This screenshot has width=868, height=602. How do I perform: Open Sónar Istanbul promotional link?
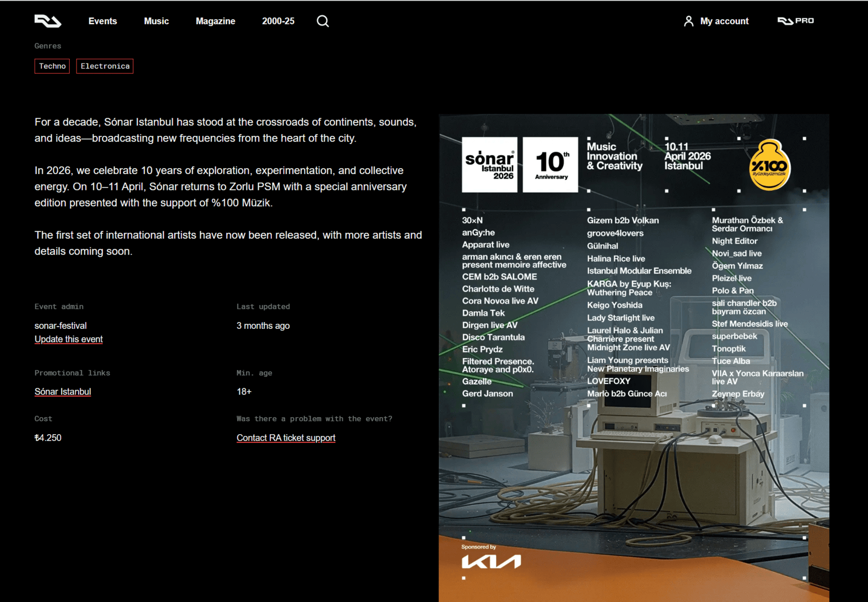pos(63,392)
